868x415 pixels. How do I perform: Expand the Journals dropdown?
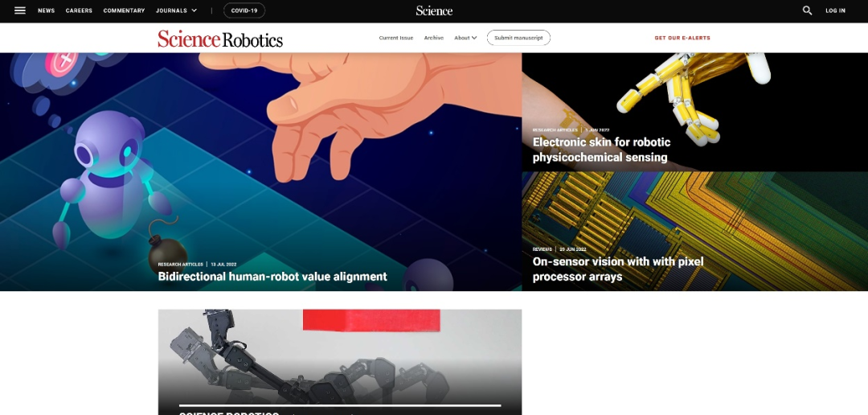point(177,10)
